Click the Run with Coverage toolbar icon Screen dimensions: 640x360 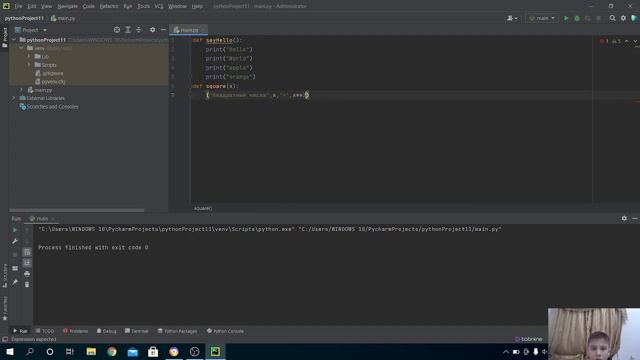588,18
